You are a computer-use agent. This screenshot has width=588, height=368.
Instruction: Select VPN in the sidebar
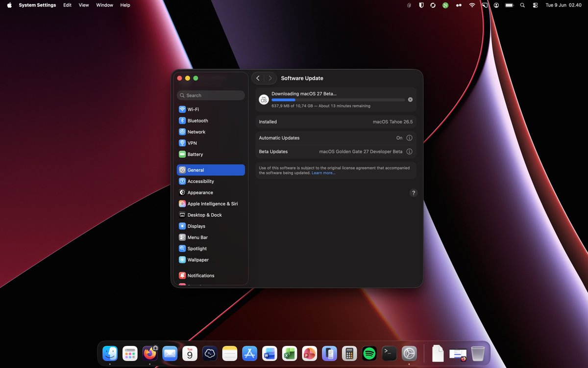point(211,143)
